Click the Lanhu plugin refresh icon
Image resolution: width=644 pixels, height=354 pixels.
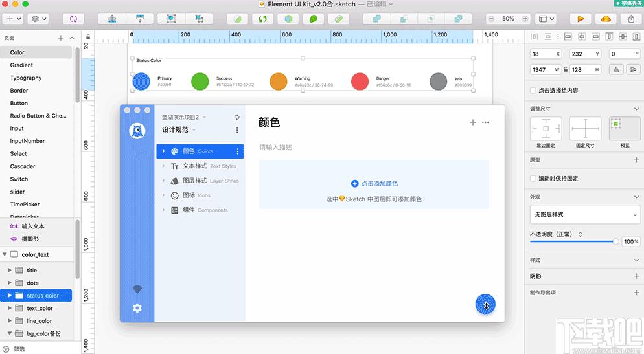click(237, 117)
